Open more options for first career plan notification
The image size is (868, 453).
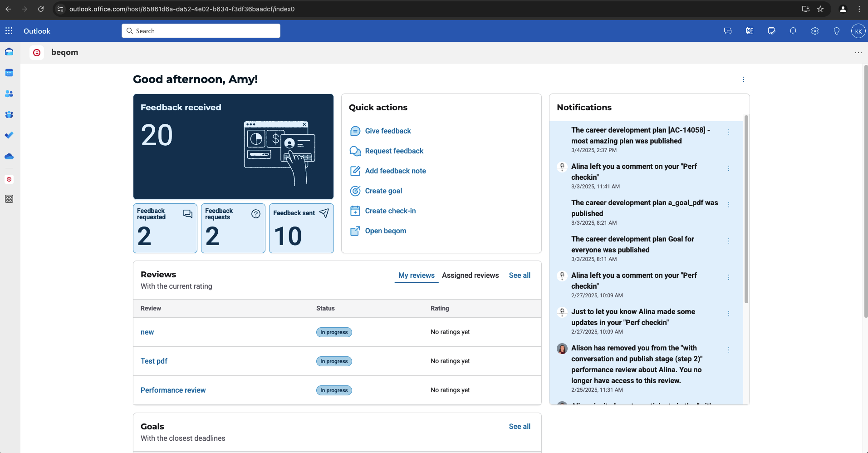coord(728,132)
